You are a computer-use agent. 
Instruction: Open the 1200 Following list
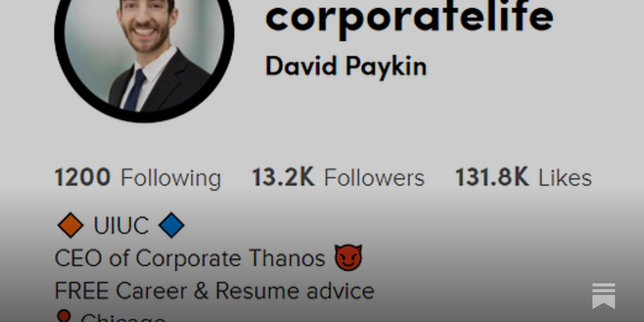pos(138,178)
